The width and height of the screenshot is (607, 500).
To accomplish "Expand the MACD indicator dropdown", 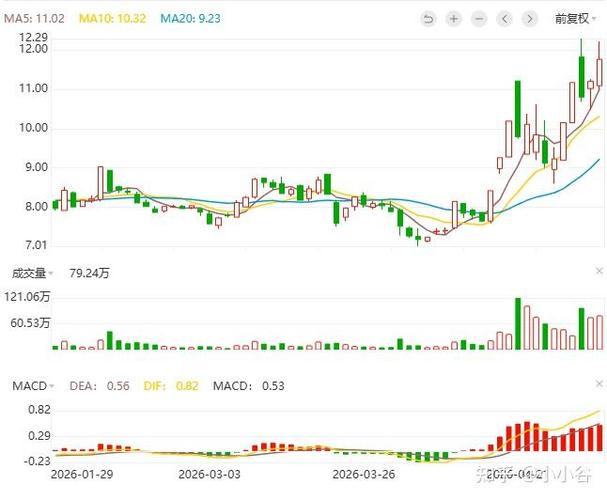I will coord(33,386).
